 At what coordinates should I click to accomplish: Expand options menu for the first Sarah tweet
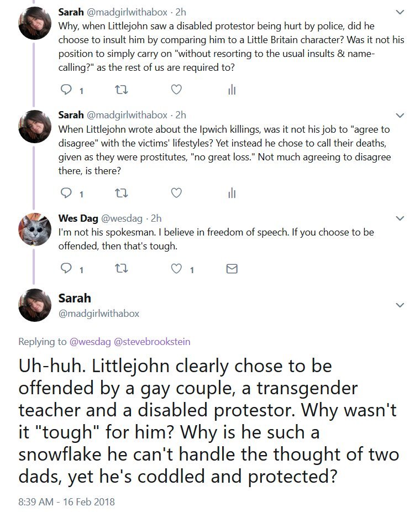click(401, 12)
